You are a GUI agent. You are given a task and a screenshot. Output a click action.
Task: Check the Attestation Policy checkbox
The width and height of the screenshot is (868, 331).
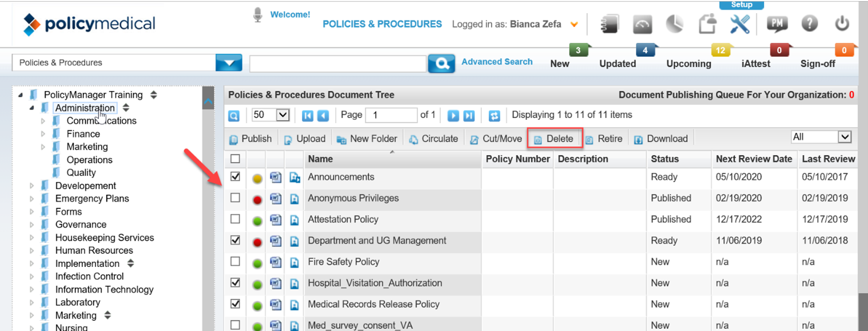pyautogui.click(x=235, y=219)
